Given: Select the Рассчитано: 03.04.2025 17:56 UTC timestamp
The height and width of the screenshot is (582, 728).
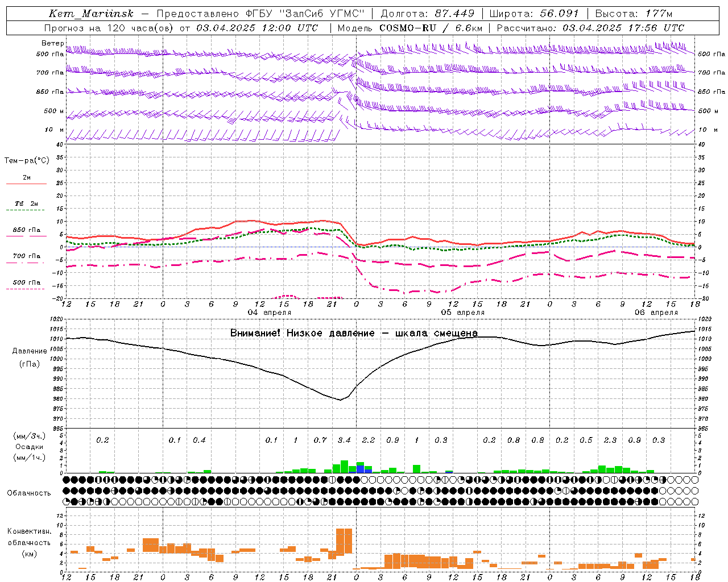Looking at the screenshot, I should (x=590, y=28).
